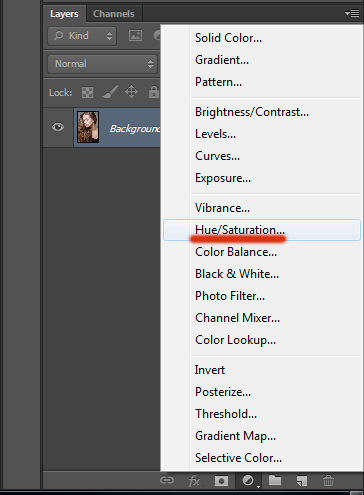The height and width of the screenshot is (495, 364).
Task: Open the Layers panel flyout menu
Action: [x=352, y=14]
